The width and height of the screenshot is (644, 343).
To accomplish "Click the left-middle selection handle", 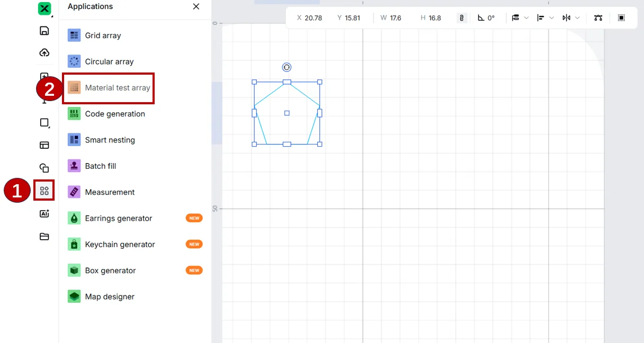I will tap(254, 113).
